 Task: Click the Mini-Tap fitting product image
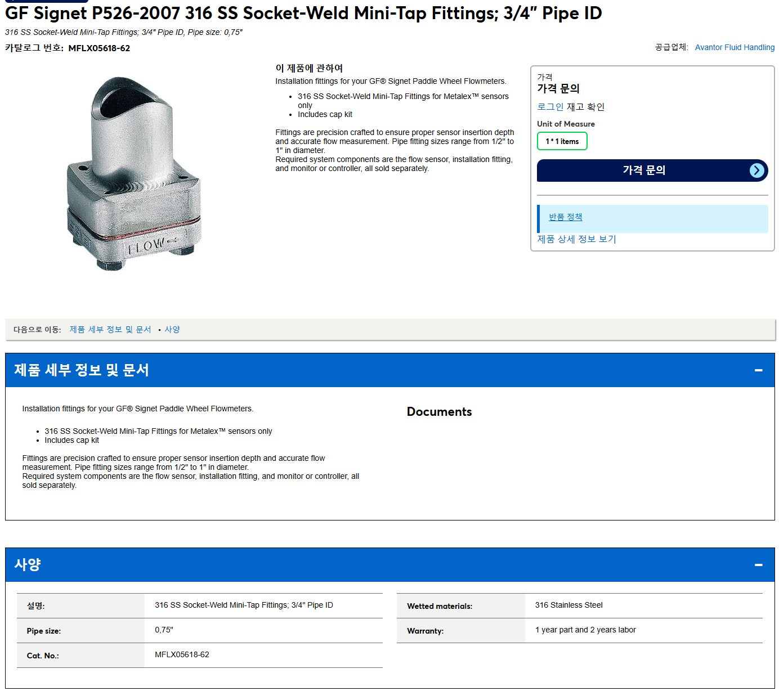135,173
